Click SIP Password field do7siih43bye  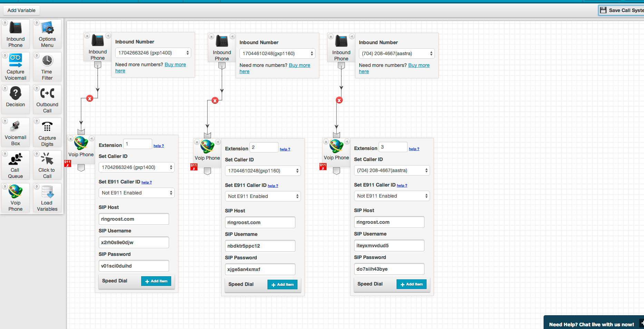point(389,269)
